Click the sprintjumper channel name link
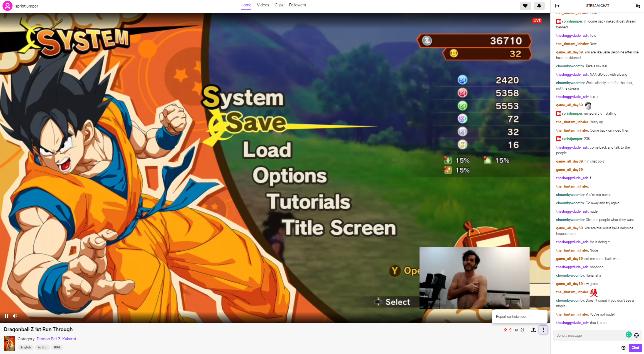This screenshot has height=354, width=644. [27, 6]
